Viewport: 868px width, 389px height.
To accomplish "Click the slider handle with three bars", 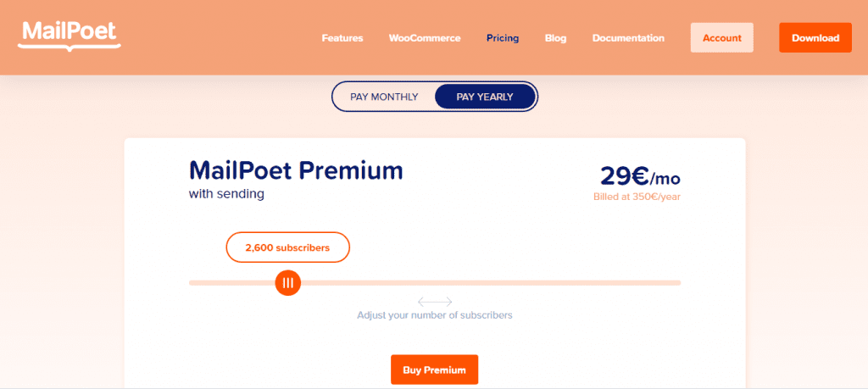I will pyautogui.click(x=288, y=283).
